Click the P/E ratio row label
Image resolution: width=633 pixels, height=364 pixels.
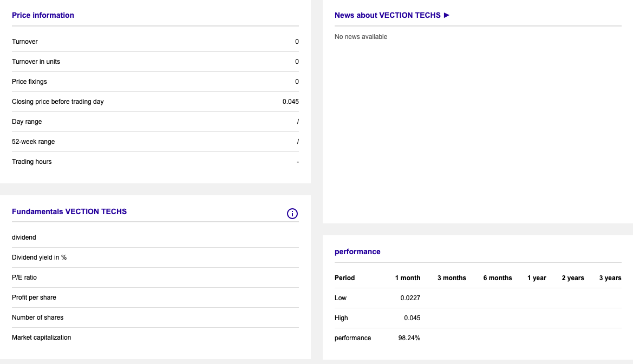tap(24, 277)
